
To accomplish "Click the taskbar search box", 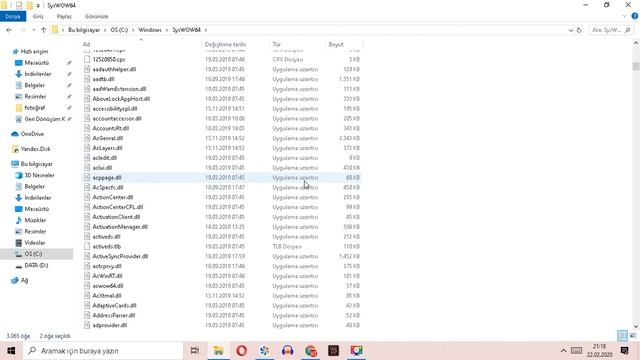I will [103, 351].
